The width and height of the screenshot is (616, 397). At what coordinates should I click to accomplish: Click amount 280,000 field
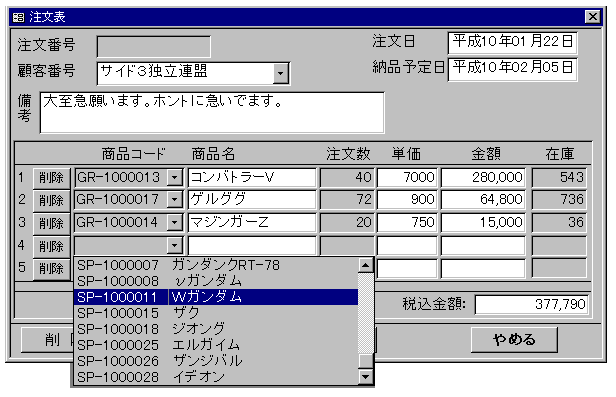click(483, 178)
